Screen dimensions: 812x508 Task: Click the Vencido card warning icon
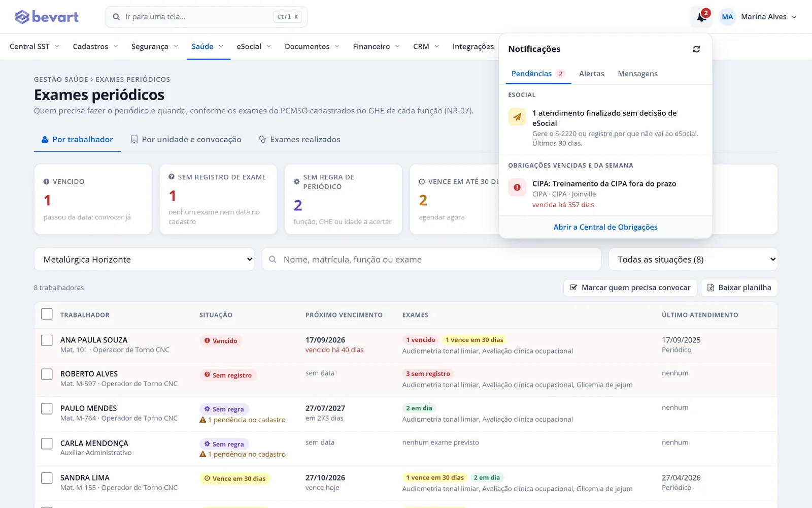47,181
